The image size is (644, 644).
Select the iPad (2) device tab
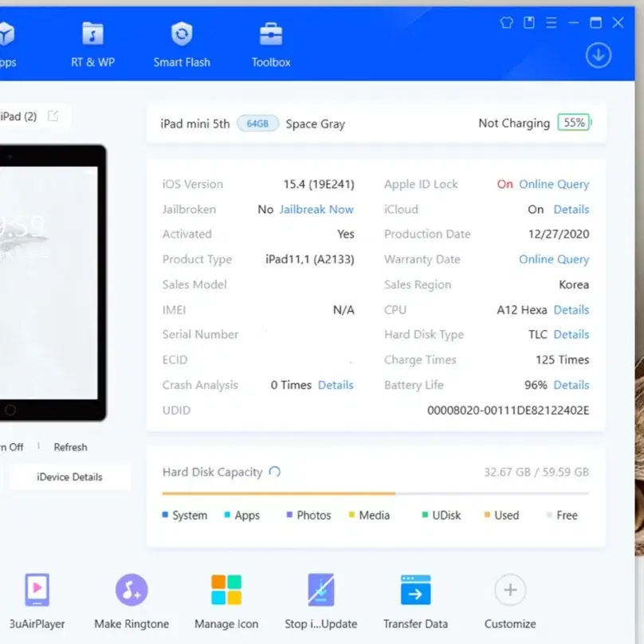pyautogui.click(x=18, y=116)
